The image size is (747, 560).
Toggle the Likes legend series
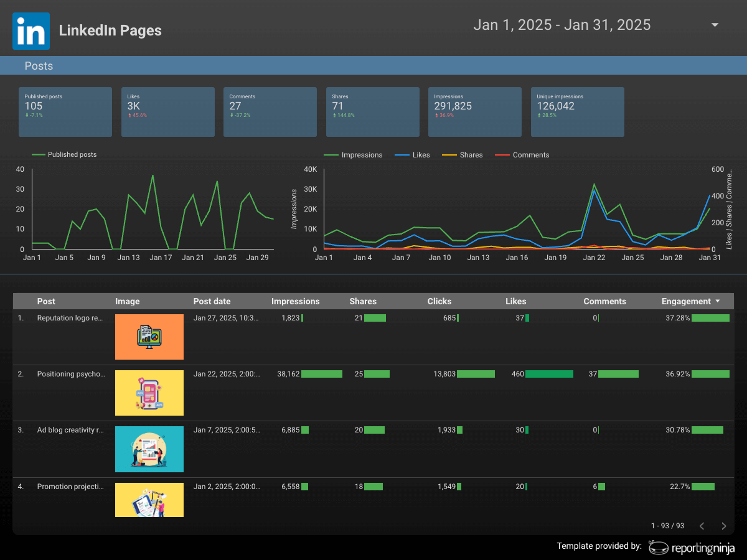click(x=413, y=155)
